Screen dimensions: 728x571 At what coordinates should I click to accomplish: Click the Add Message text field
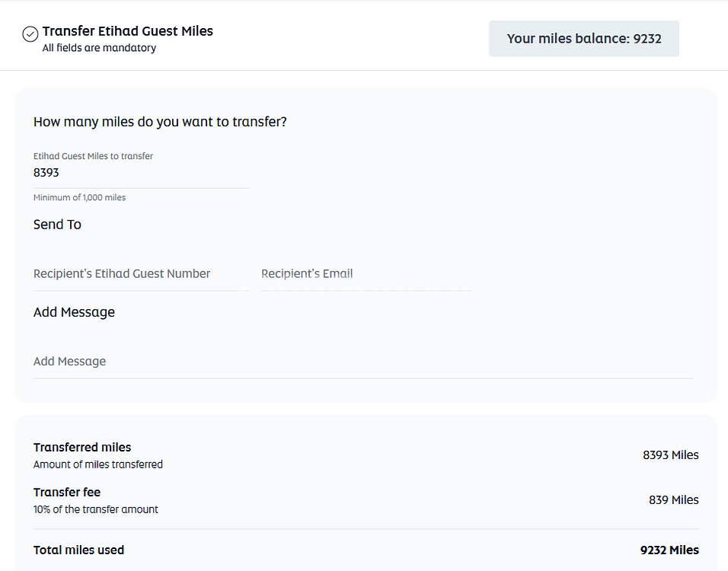click(x=362, y=362)
